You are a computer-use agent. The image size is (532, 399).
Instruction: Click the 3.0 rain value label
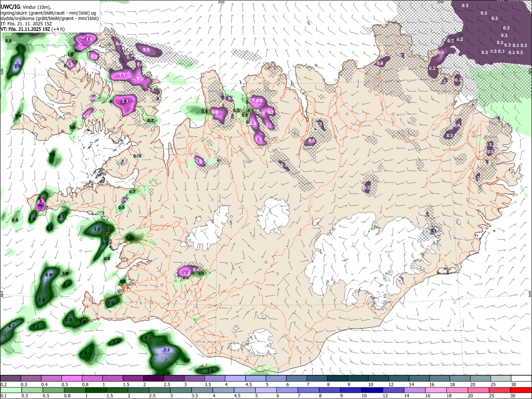tap(111, 303)
